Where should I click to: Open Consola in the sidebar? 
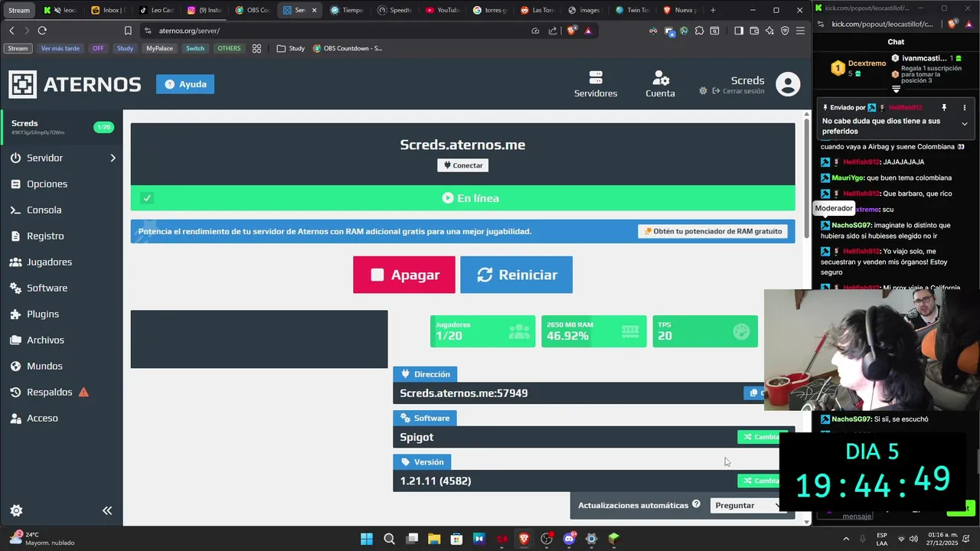coord(61,210)
